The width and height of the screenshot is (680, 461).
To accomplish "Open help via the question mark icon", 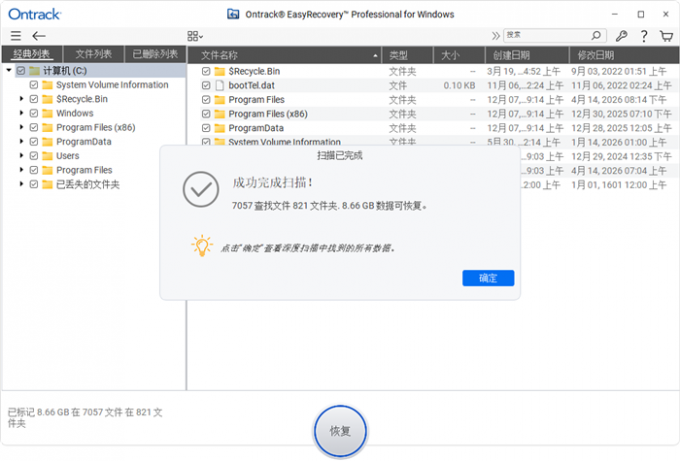I will 644,36.
